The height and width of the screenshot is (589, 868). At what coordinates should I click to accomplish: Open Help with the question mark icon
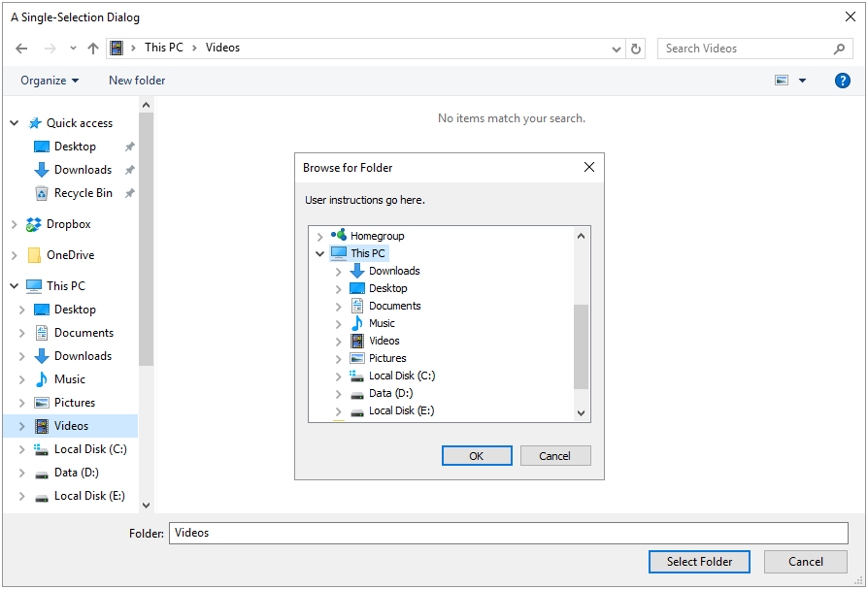[842, 81]
